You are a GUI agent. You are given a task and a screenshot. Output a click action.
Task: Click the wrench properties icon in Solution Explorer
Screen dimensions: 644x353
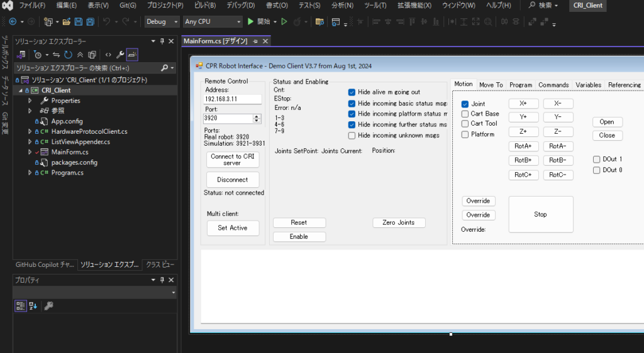tap(119, 55)
